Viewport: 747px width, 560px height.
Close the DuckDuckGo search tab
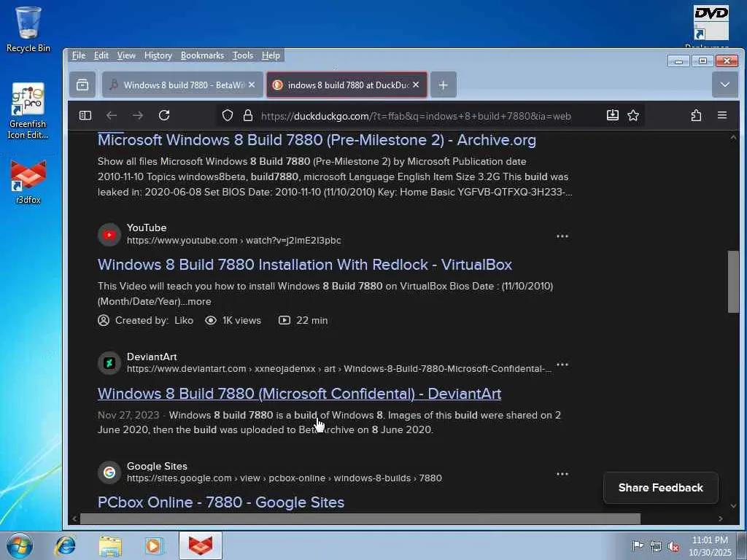pyautogui.click(x=416, y=85)
